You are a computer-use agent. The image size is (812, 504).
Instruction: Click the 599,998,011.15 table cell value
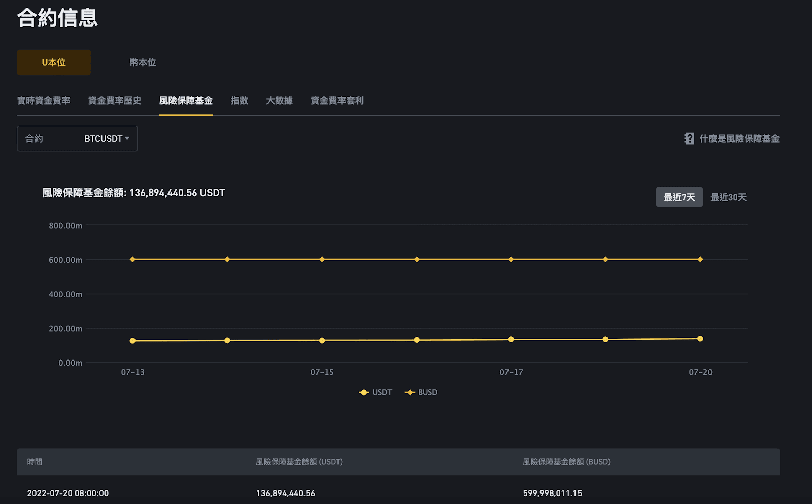tap(552, 493)
